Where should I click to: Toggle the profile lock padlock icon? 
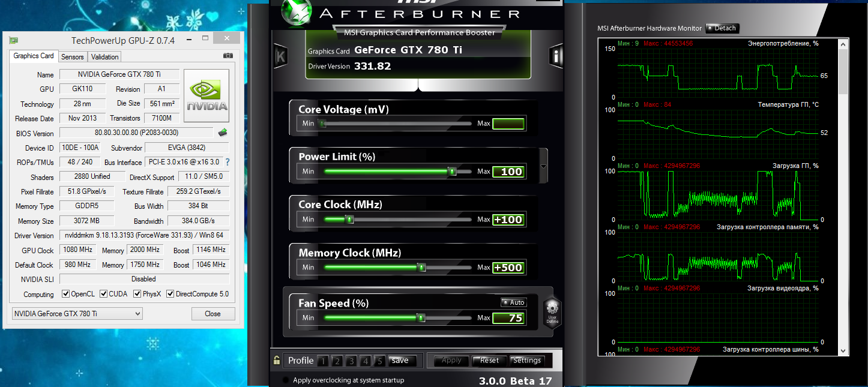(x=276, y=361)
